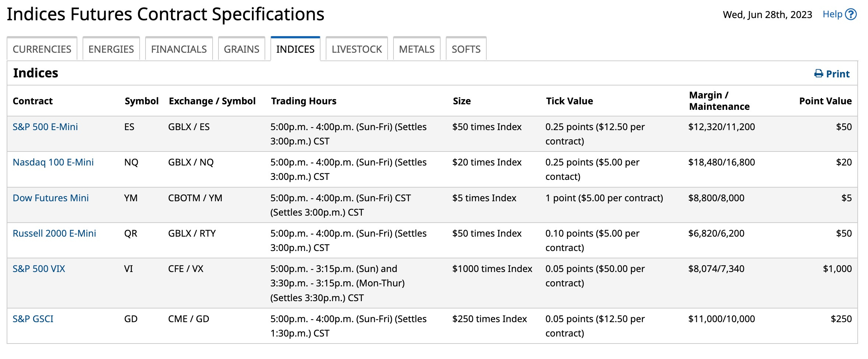Click the Point Value column header
The image size is (868, 359).
pos(825,101)
